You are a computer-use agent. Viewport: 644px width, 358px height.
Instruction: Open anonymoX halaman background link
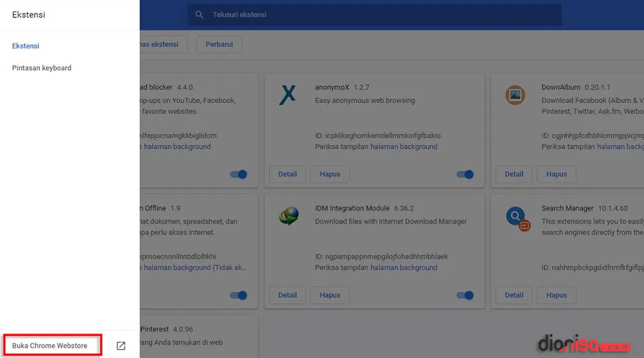pyautogui.click(x=404, y=147)
